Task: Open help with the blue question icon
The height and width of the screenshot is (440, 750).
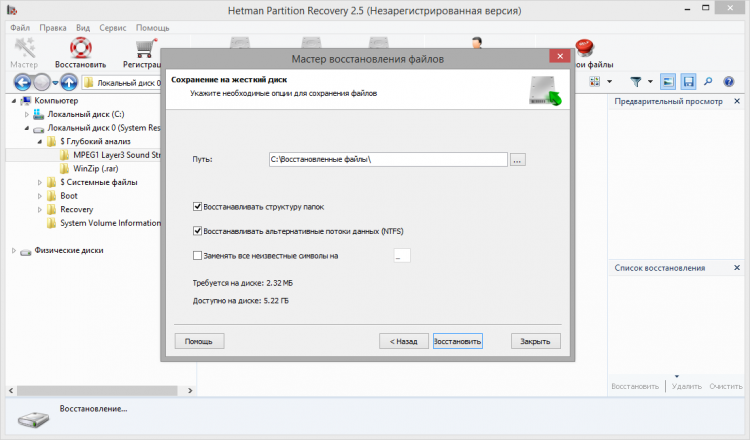Action: 728,82
